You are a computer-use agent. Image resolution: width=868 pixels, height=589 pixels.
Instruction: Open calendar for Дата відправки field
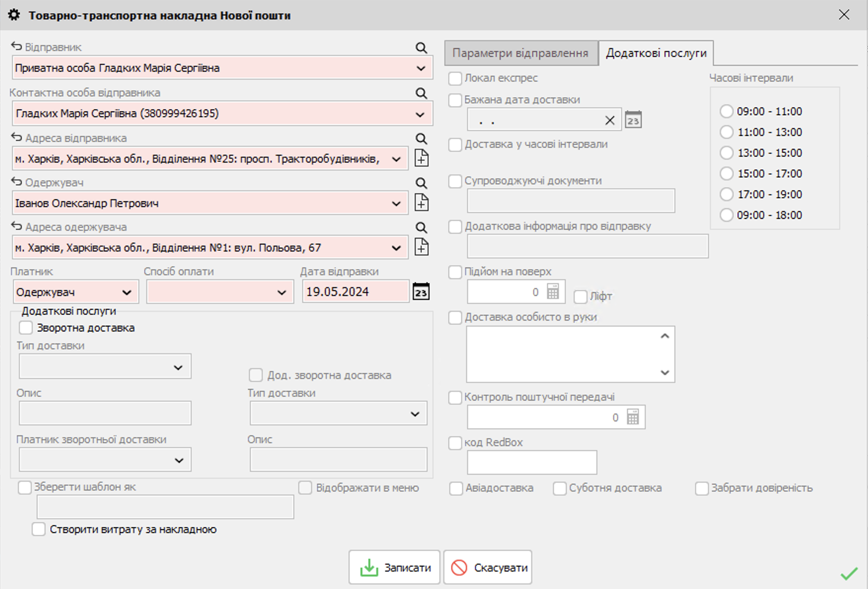pos(421,292)
